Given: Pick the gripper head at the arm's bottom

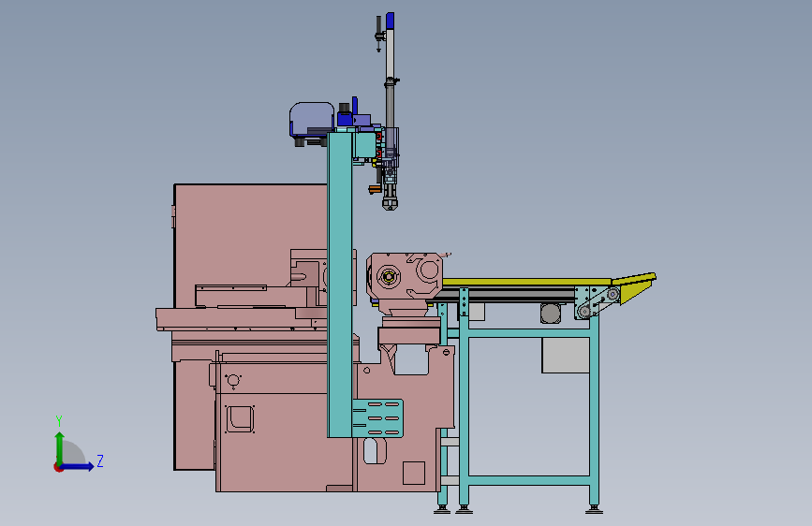Looking at the screenshot, I should [x=390, y=202].
